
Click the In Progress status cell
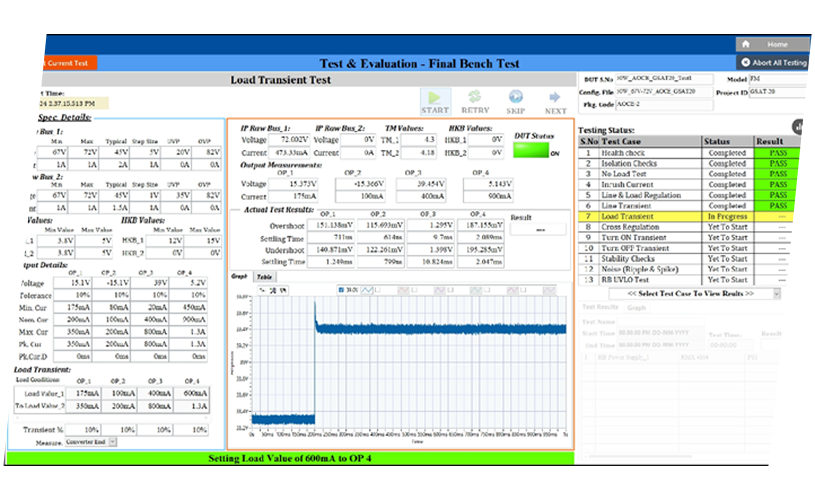(727, 216)
